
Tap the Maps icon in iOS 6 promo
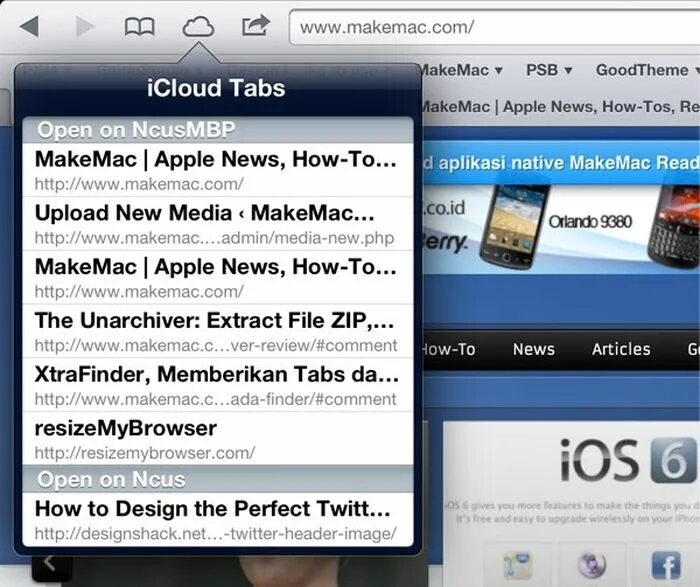click(517, 565)
